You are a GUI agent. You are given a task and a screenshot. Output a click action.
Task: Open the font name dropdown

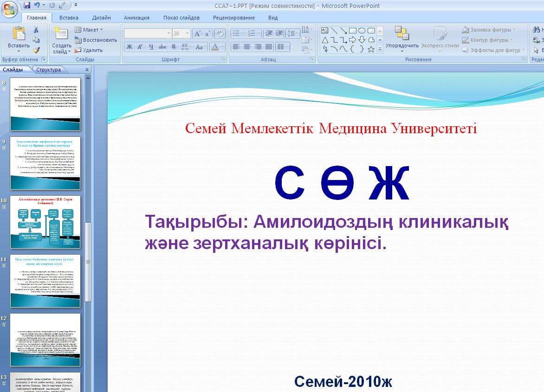pyautogui.click(x=168, y=33)
